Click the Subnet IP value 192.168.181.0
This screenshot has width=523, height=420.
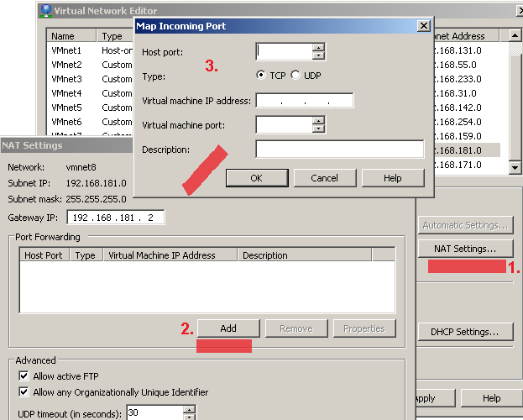tap(96, 183)
